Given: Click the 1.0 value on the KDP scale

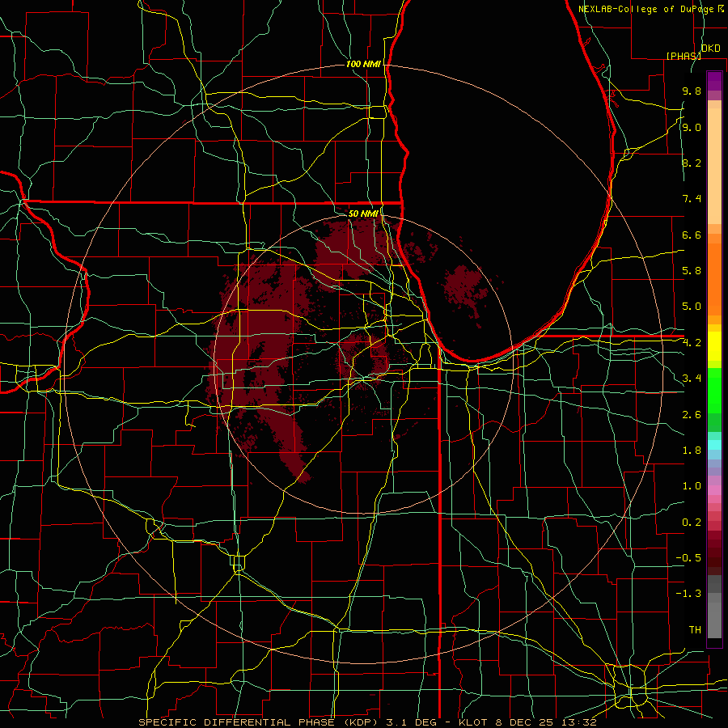Looking at the screenshot, I should coord(692,486).
